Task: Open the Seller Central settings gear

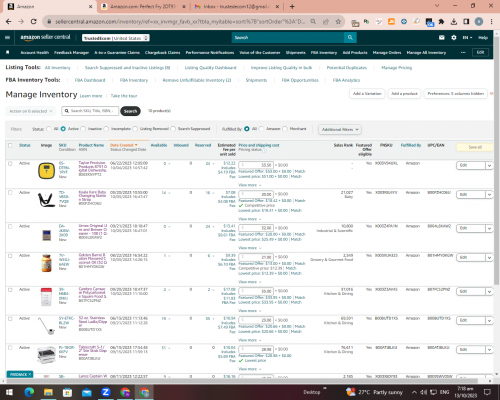Action: tap(454, 38)
